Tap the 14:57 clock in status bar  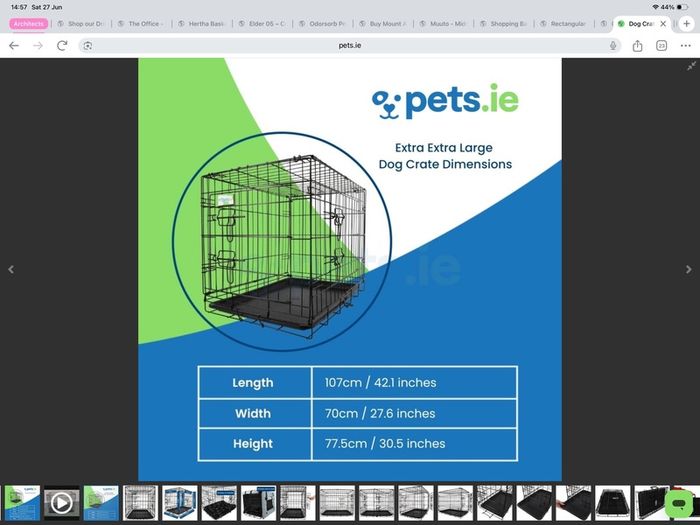click(19, 7)
